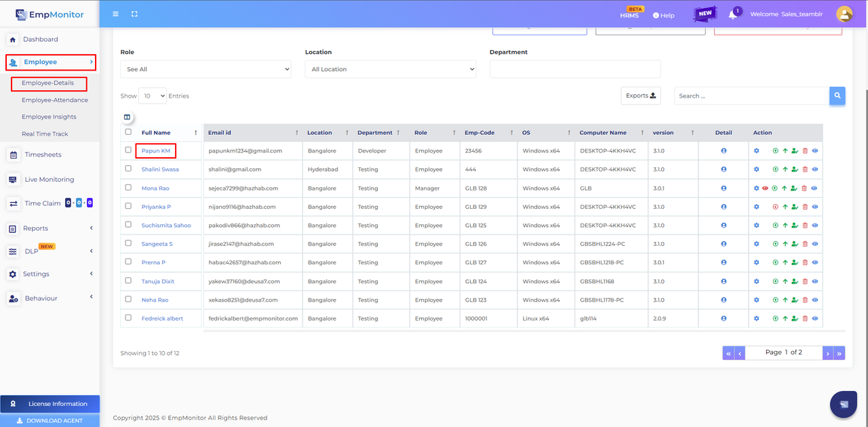
Task: Open the Role 'See All' dropdown
Action: 206,69
